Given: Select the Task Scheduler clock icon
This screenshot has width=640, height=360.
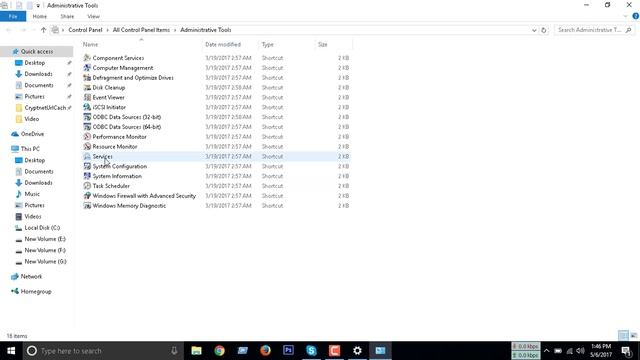Looking at the screenshot, I should click(87, 186).
